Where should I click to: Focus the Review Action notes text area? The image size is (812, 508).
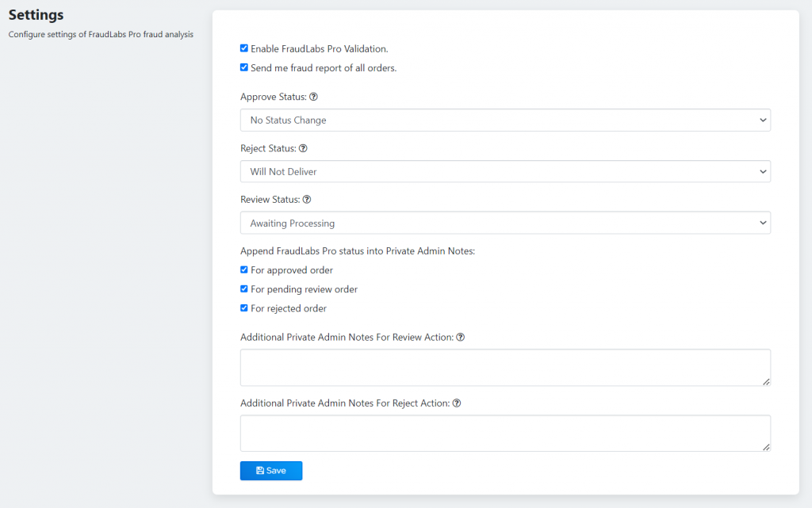coord(504,367)
